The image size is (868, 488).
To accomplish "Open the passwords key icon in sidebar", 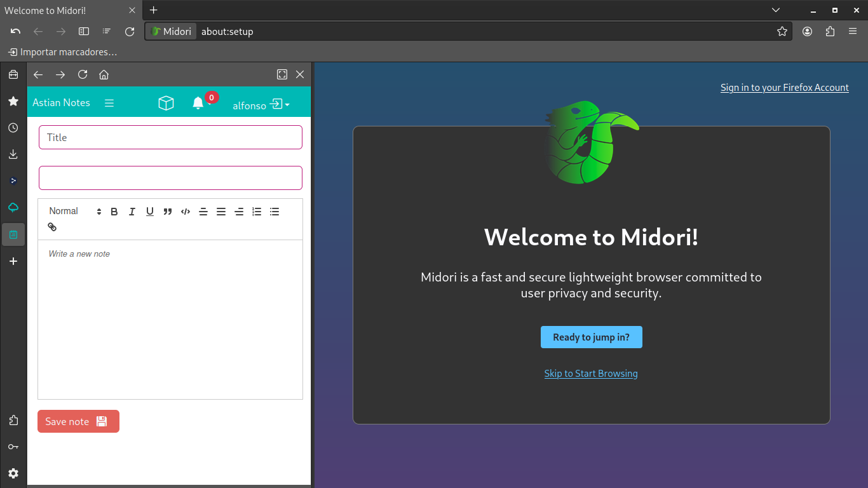I will (13, 447).
